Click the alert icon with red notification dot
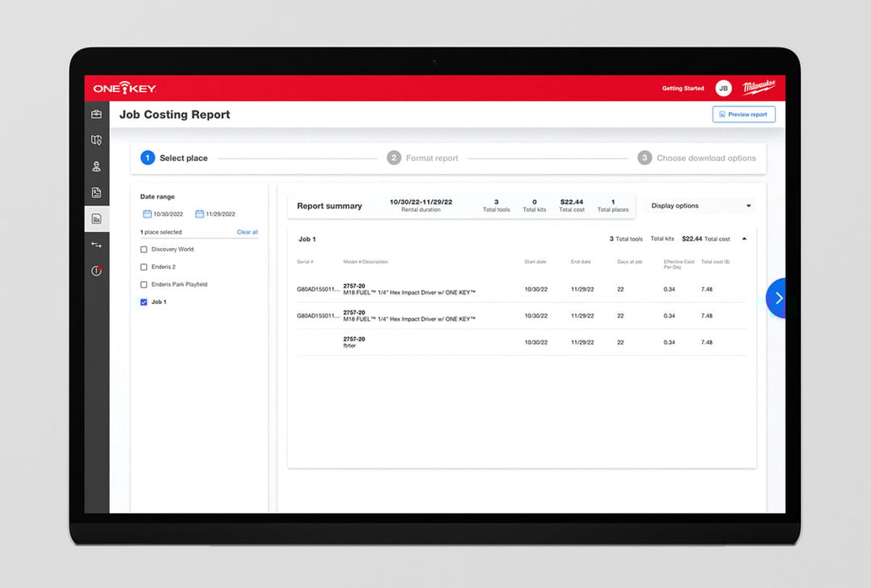The image size is (871, 588). coord(96,270)
